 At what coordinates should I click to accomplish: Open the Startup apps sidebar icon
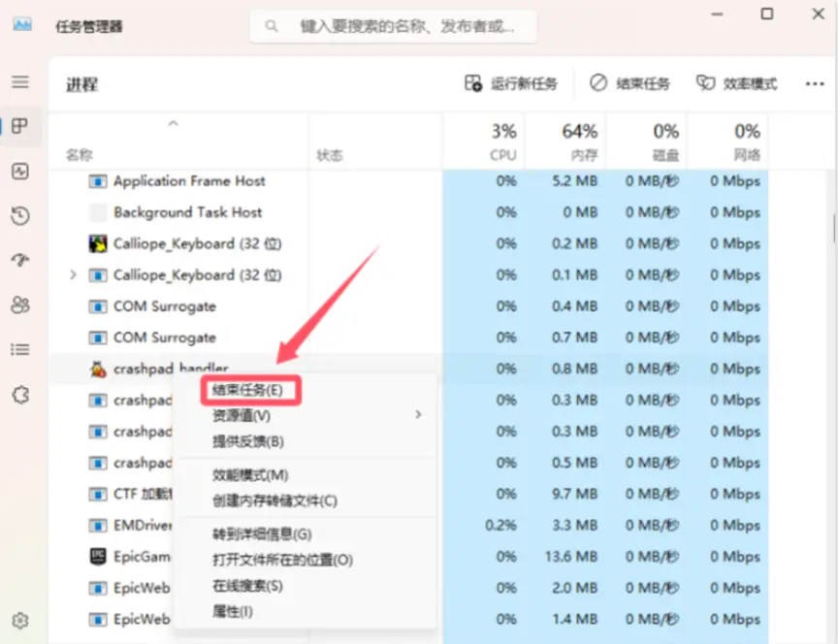coord(20,260)
